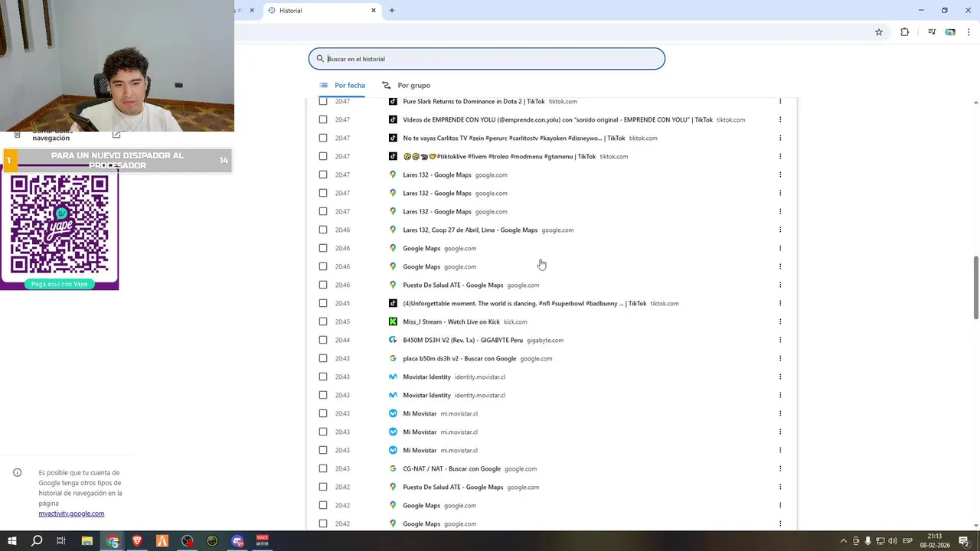Image resolution: width=980 pixels, height=551 pixels.
Task: Open the placa b50m ds3h v2 Google search link
Action: click(459, 358)
